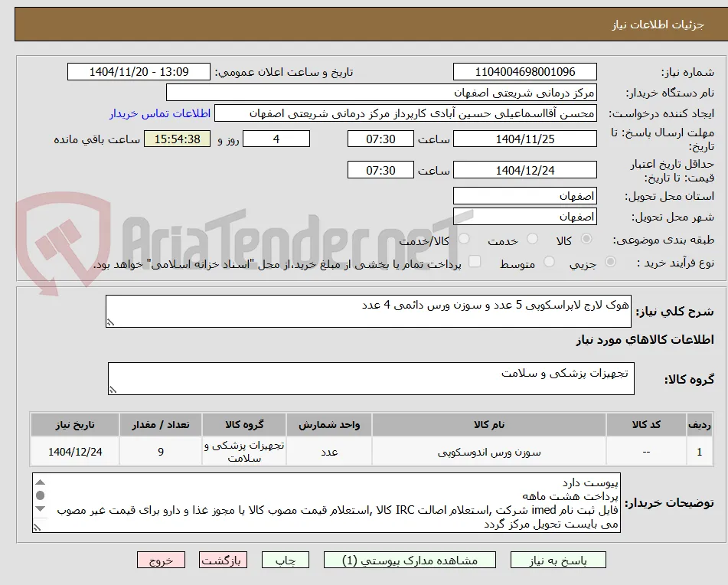Click the پرداخت هشت ماهه line
Image resolution: width=728 pixels, height=585 pixels.
[x=570, y=496]
